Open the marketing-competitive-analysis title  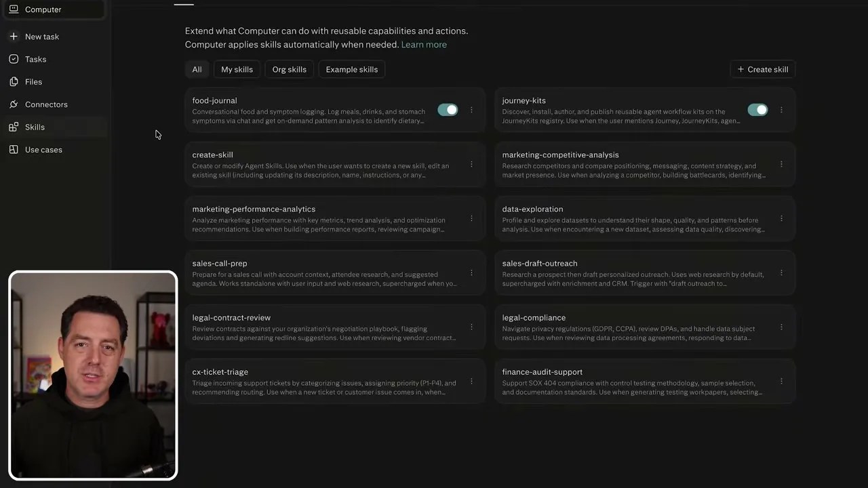coord(561,155)
